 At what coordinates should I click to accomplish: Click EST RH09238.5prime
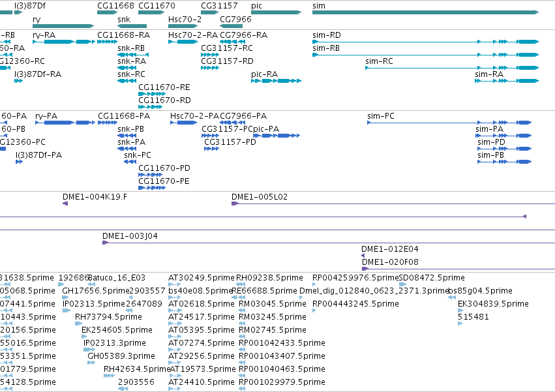(241, 284)
